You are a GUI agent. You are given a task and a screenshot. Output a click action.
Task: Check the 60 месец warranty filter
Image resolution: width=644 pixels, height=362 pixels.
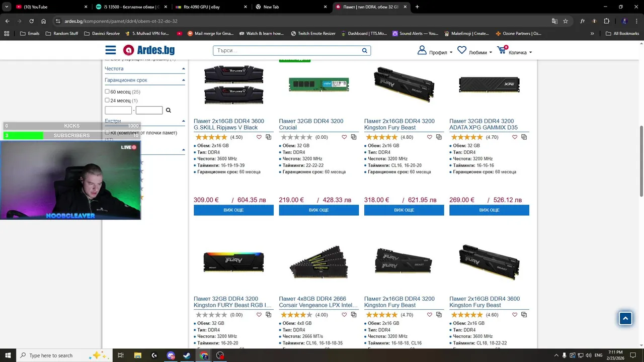(x=107, y=92)
